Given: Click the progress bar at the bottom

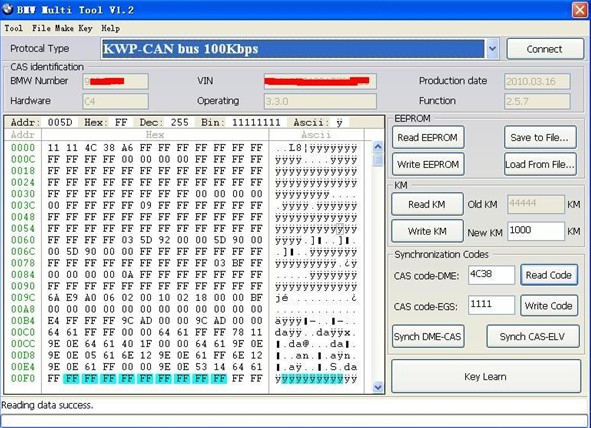Looking at the screenshot, I should point(295,420).
